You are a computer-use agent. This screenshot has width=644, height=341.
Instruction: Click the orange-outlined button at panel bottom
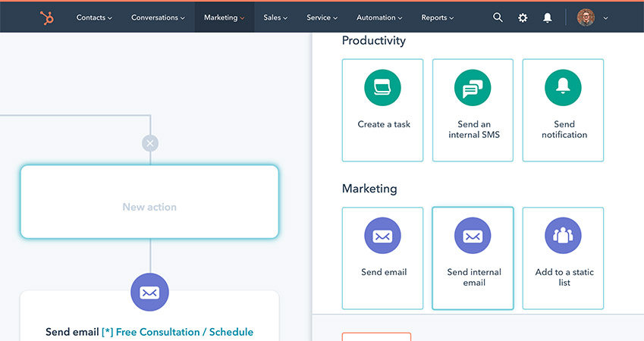tap(376, 336)
